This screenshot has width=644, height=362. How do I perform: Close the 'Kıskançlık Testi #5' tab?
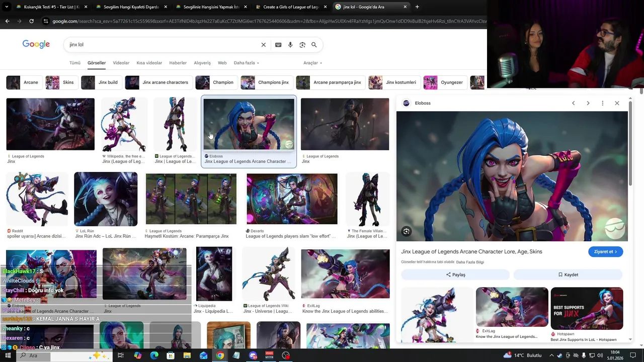[x=86, y=7]
